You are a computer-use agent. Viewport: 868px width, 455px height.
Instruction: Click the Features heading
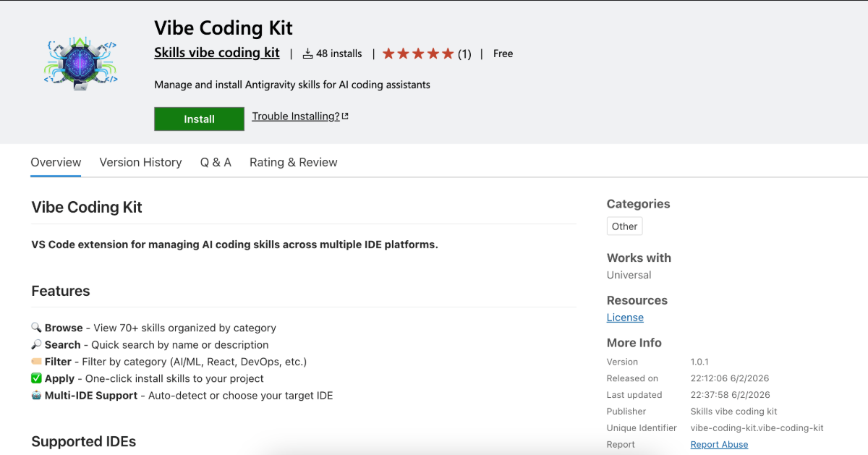pyautogui.click(x=61, y=291)
